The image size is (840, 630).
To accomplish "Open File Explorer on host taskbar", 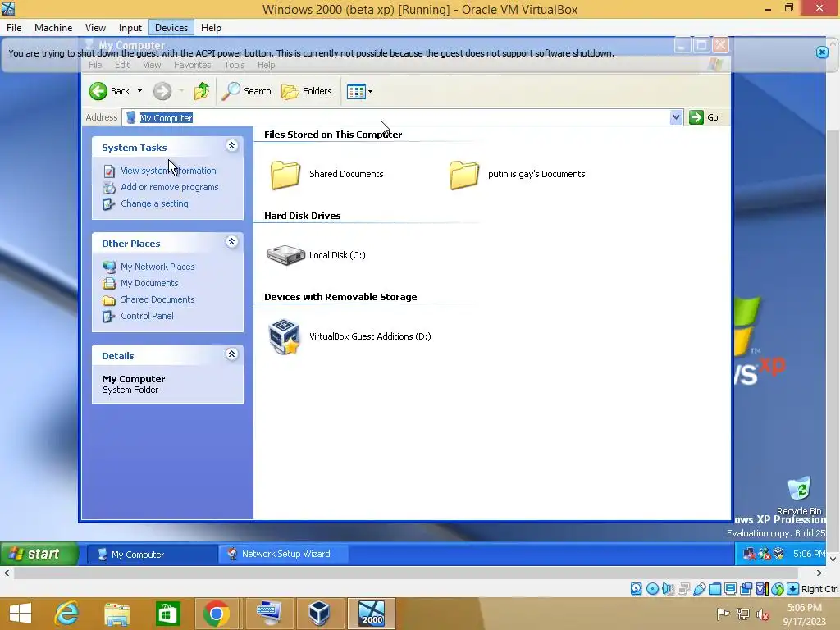I will [116, 614].
